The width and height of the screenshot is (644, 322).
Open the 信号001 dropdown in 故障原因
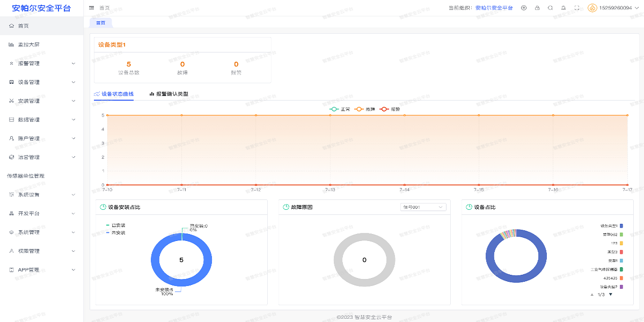[423, 207]
